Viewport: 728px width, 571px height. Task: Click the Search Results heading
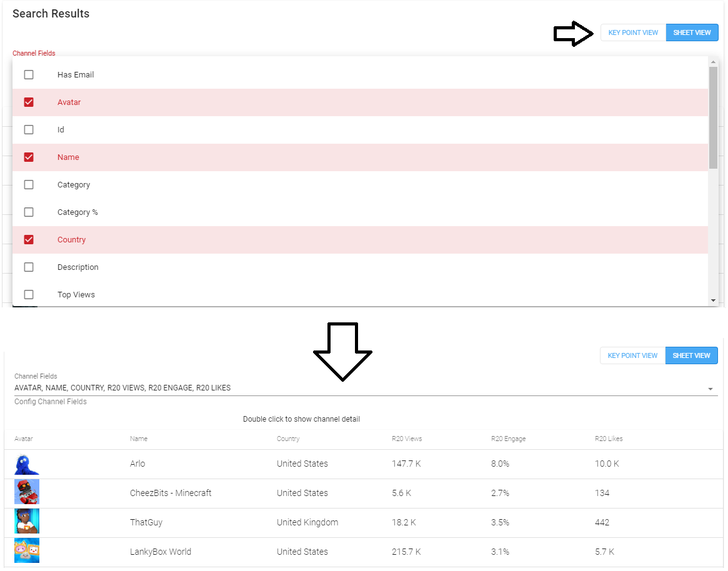click(51, 14)
